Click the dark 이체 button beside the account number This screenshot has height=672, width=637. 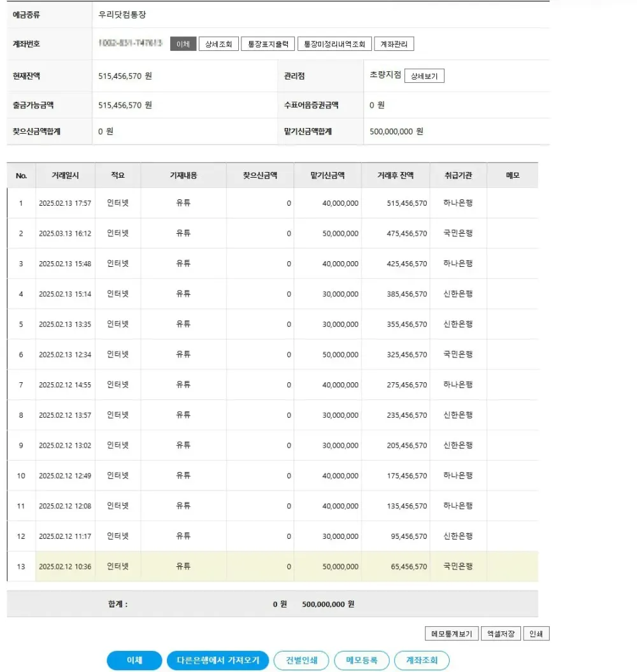tap(183, 44)
